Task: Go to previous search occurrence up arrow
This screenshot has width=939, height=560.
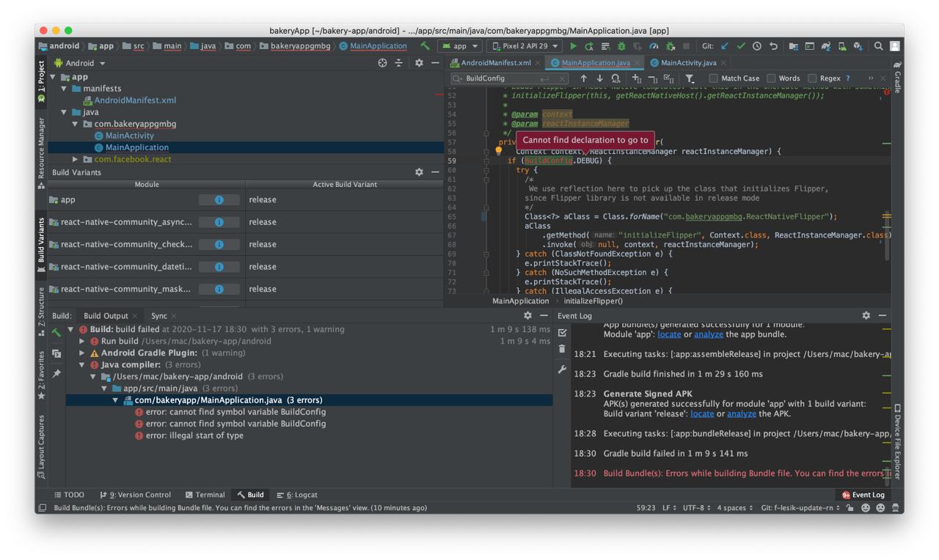Action: 583,78
